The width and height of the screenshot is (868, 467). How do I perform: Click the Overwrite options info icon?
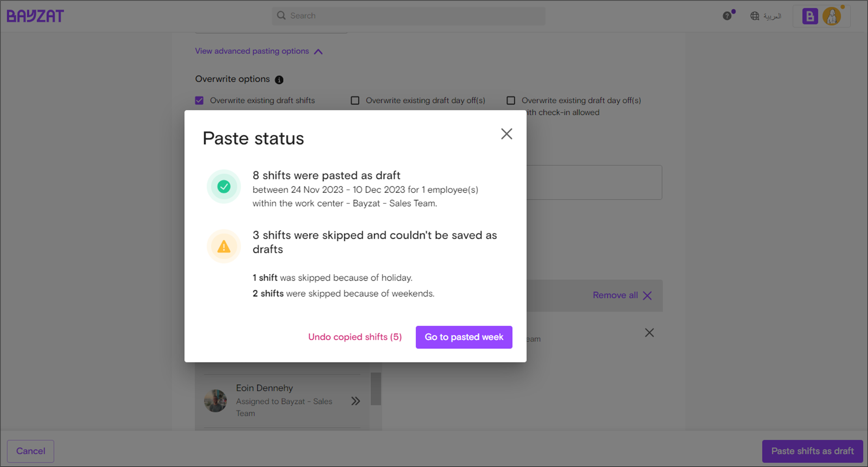279,79
